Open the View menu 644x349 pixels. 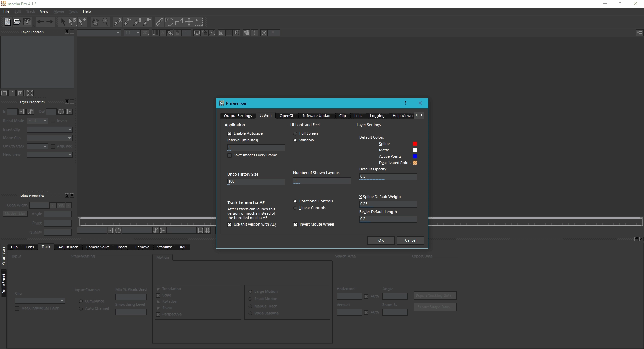click(x=44, y=11)
